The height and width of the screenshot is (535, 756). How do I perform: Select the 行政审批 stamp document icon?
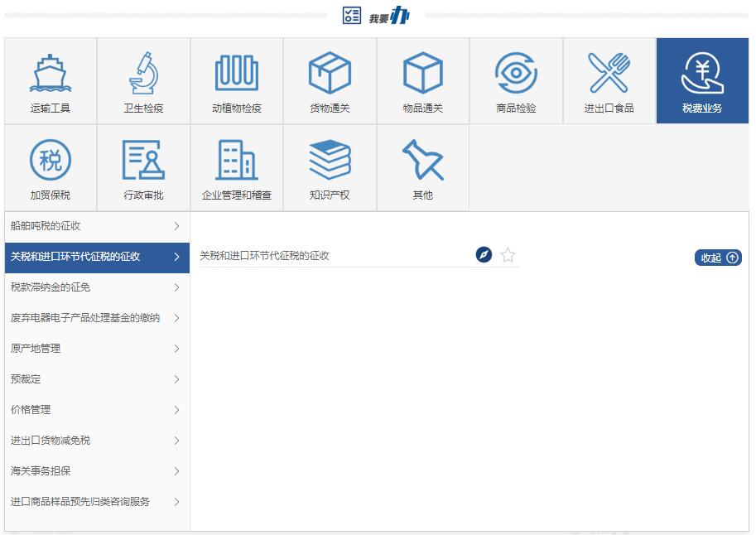pos(143,161)
